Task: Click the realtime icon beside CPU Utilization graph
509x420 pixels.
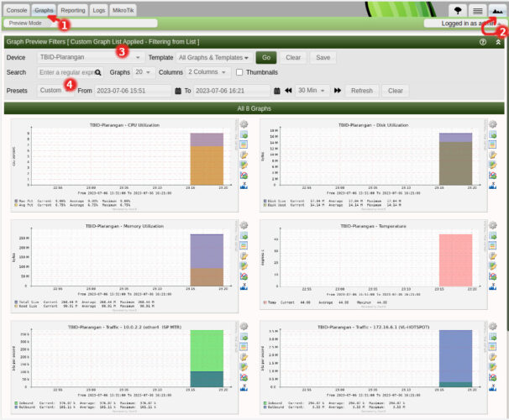Action: pos(244,176)
